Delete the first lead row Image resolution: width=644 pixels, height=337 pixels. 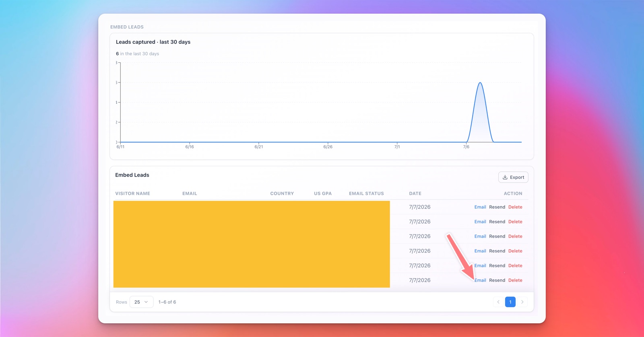point(515,207)
